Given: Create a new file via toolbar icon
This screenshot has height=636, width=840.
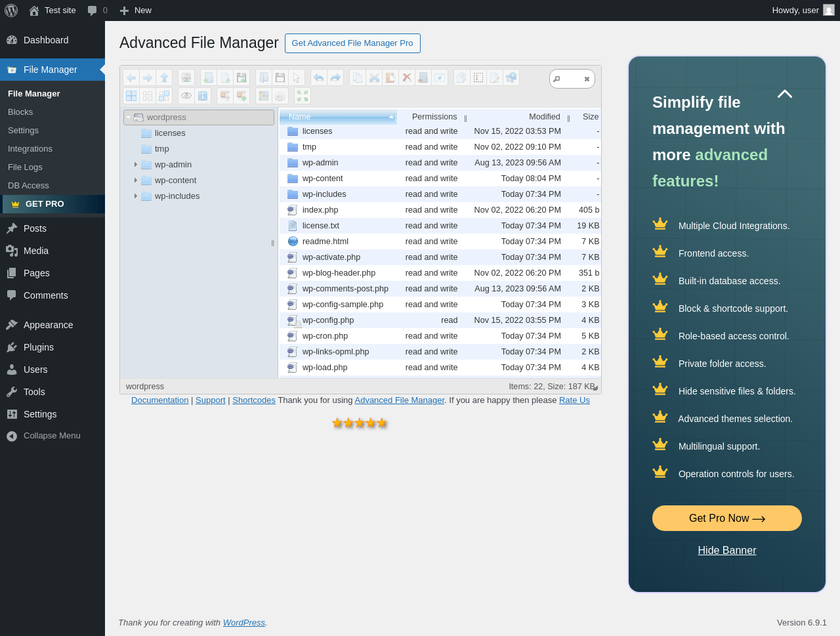Looking at the screenshot, I should click(x=225, y=77).
